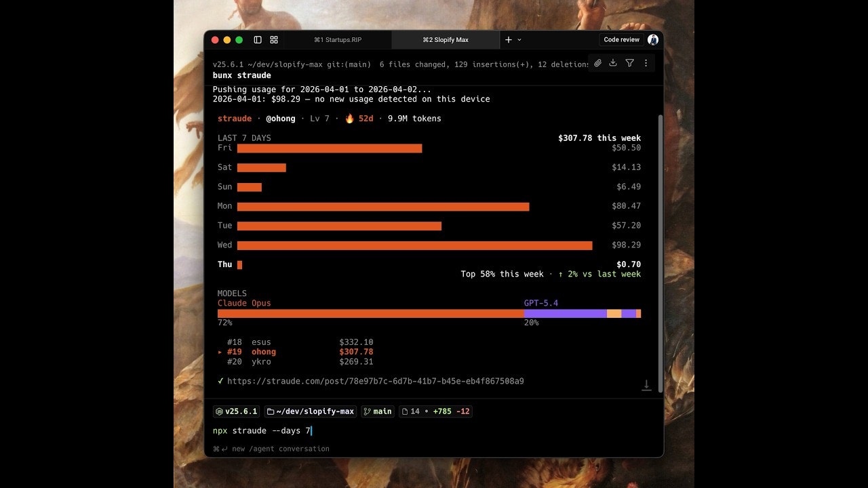Click the 52d streak fire label

pyautogui.click(x=359, y=119)
